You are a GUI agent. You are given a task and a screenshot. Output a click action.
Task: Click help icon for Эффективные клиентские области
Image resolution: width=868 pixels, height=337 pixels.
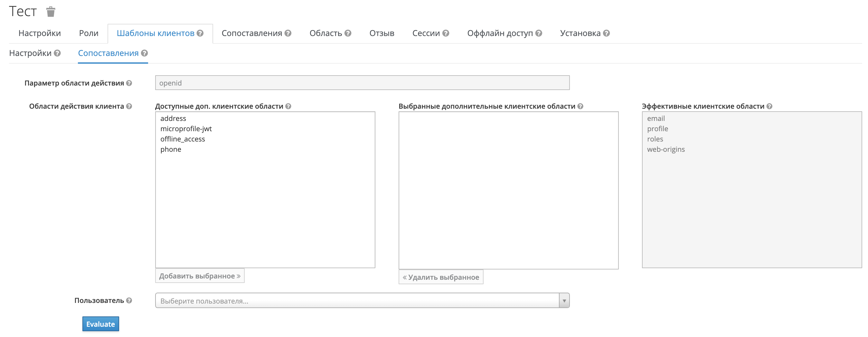point(769,106)
